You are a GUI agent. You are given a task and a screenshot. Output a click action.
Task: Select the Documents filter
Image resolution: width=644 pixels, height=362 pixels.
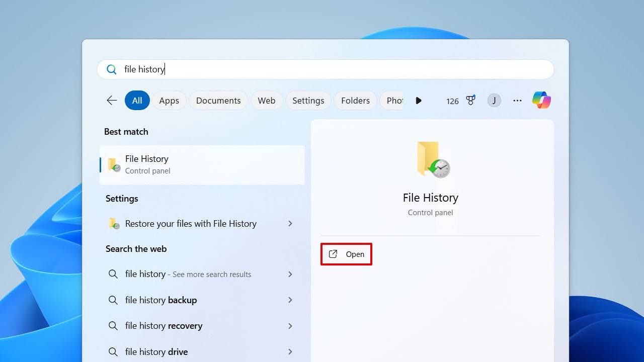[x=218, y=100]
